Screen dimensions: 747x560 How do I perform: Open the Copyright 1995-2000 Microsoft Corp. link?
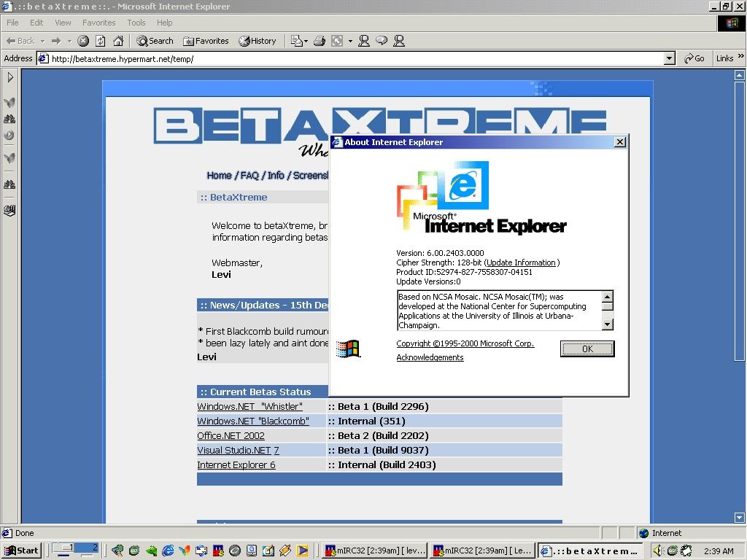(465, 343)
